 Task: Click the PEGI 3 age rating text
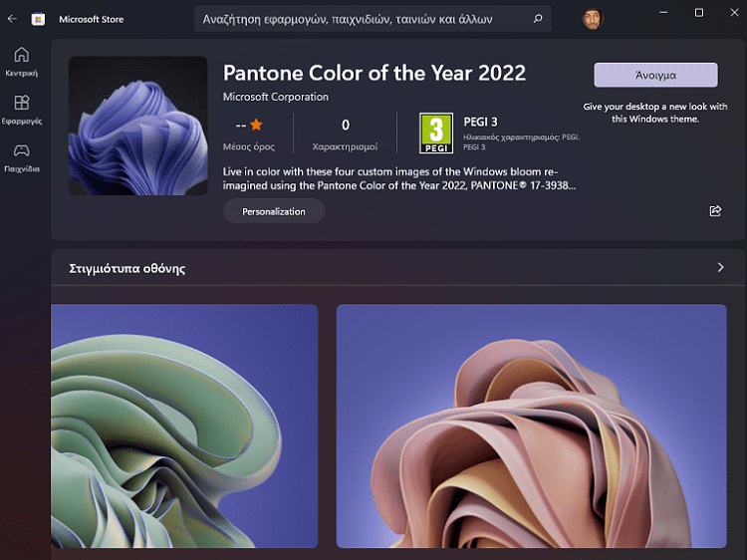click(480, 122)
